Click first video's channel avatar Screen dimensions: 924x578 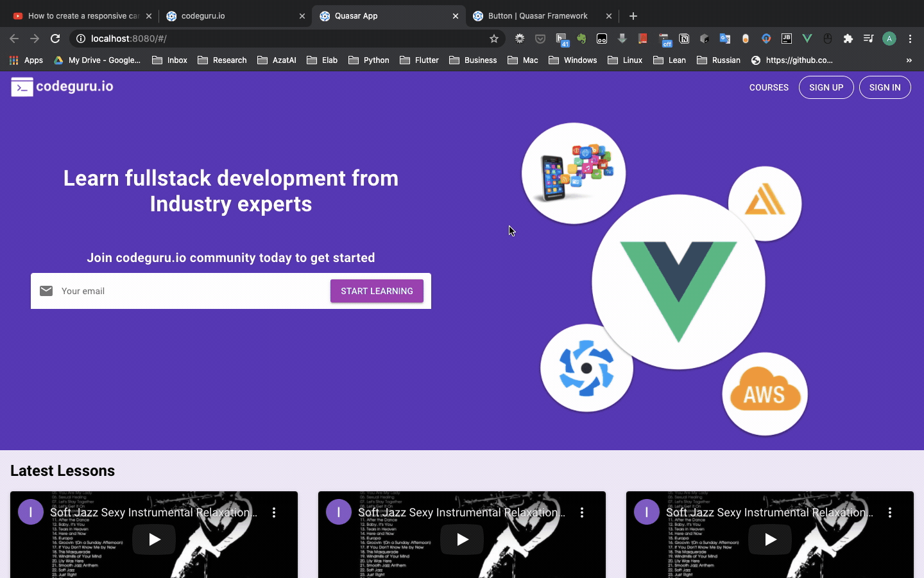point(31,512)
